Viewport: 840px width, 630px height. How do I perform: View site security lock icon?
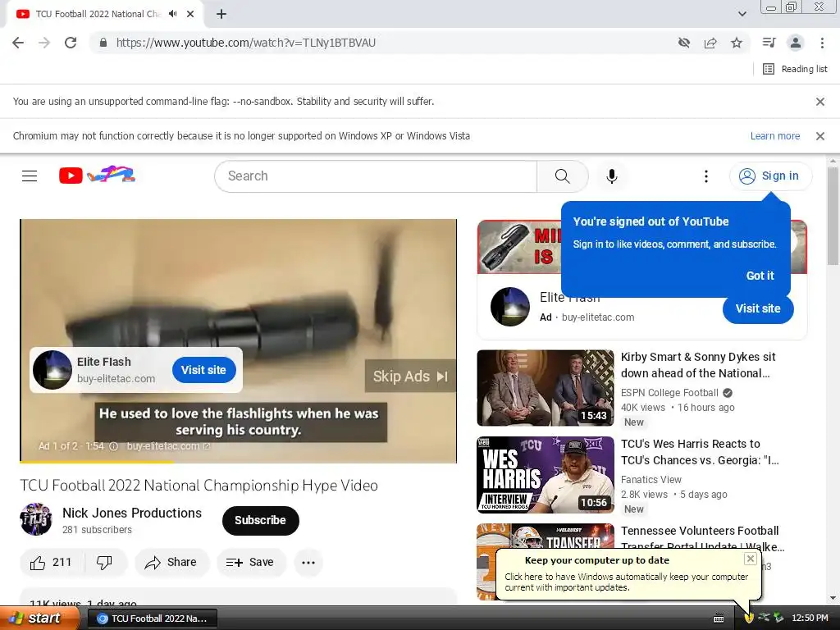[103, 43]
